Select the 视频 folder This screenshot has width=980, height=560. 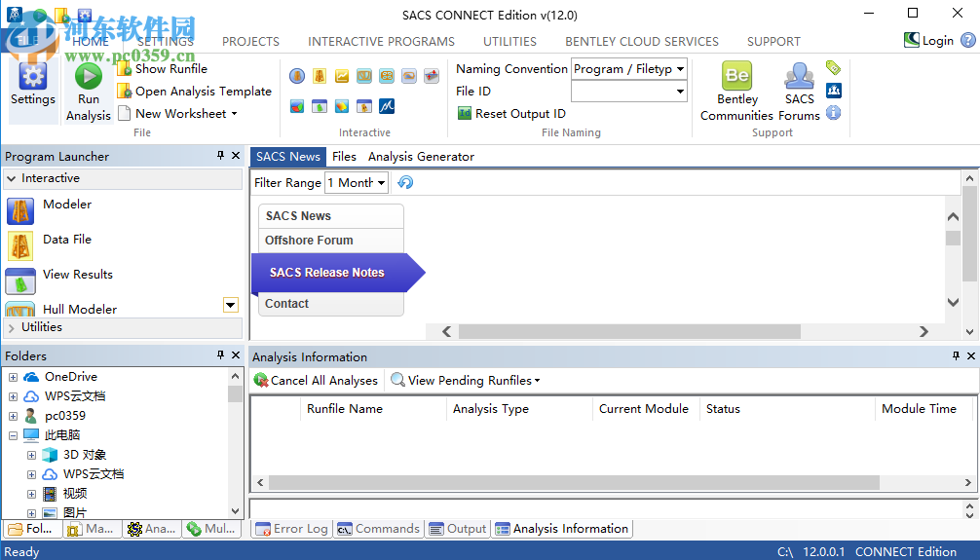click(x=65, y=494)
